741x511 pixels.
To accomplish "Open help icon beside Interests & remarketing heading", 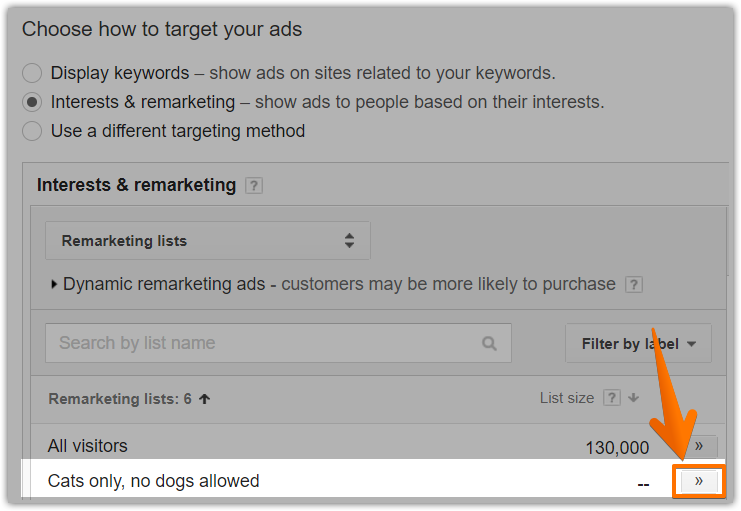I will (254, 185).
